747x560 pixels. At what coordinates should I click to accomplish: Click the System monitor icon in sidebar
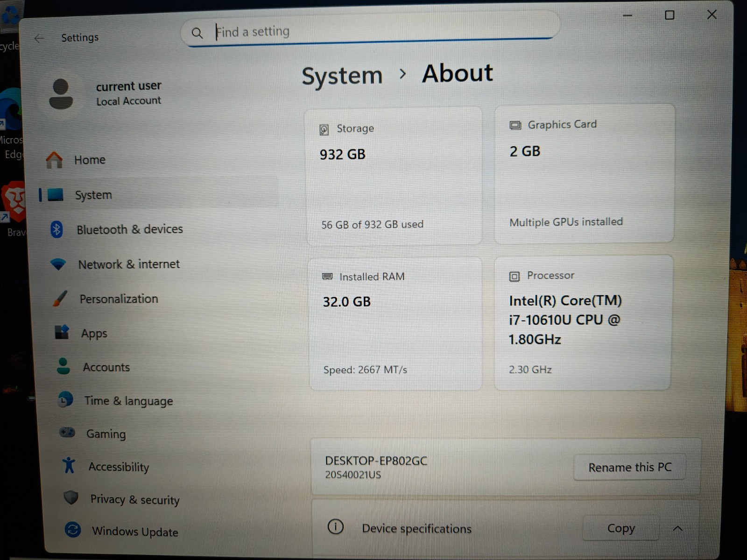coord(56,195)
